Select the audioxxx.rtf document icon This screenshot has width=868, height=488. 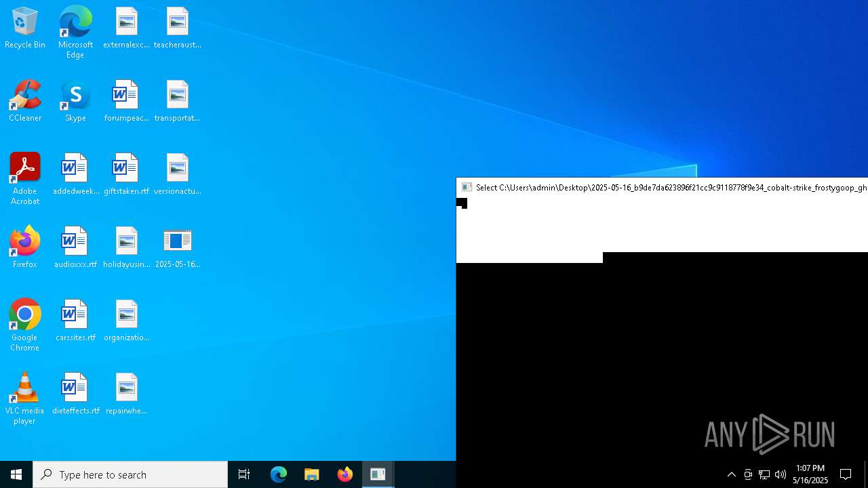point(75,248)
